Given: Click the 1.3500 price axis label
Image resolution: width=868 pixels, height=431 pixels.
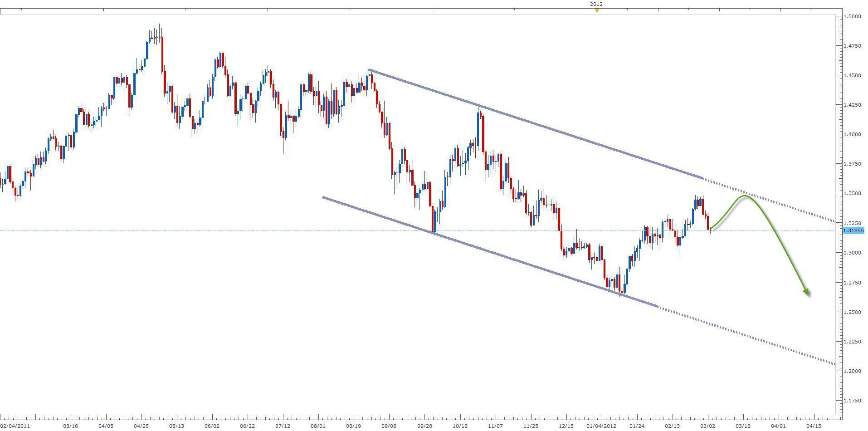Looking at the screenshot, I should (852, 194).
